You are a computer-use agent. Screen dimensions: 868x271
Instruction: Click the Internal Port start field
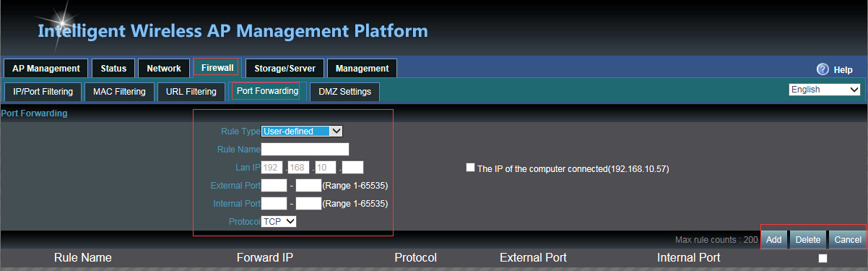(274, 204)
